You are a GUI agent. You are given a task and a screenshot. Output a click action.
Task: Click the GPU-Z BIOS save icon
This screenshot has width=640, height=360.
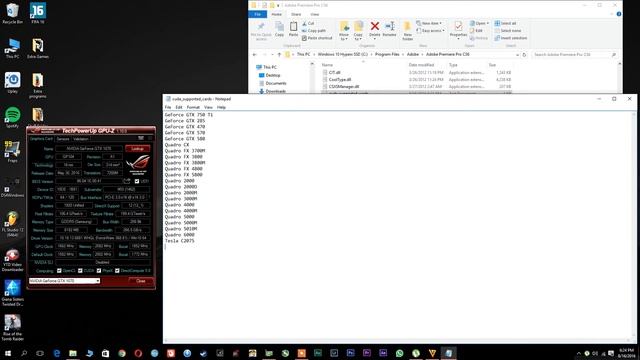tap(127, 181)
